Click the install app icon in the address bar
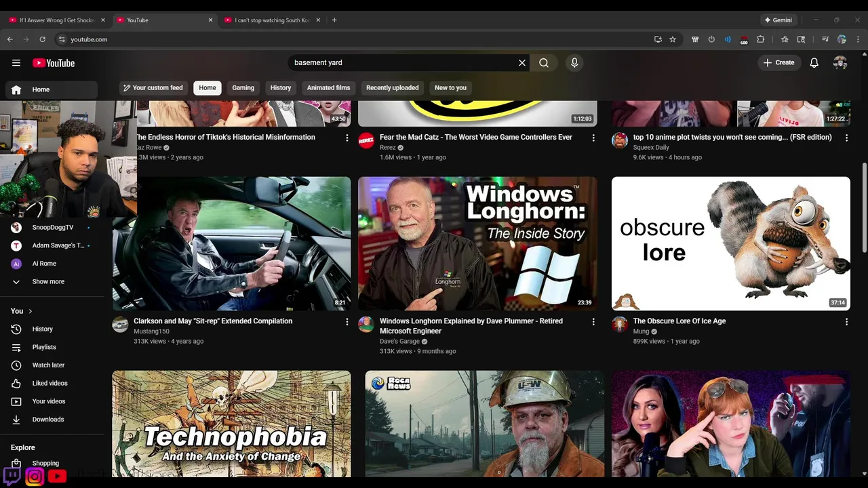The height and width of the screenshot is (488, 868). [x=658, y=39]
